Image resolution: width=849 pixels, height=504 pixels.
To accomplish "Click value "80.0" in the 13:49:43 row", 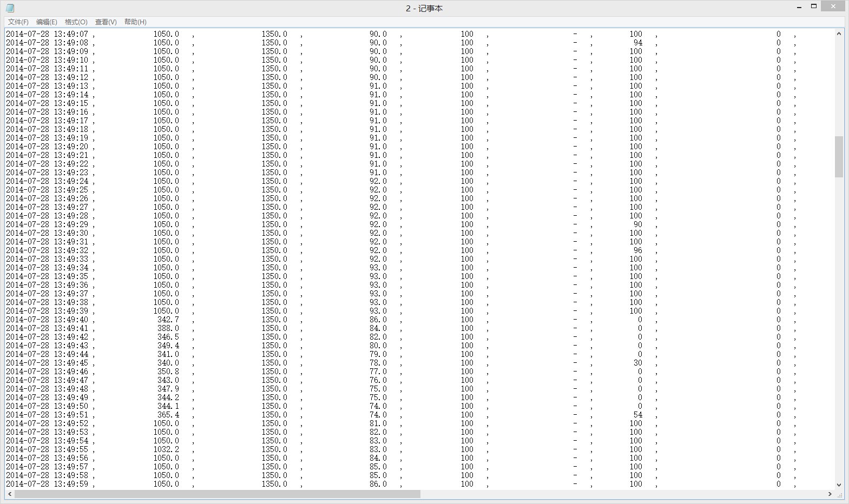I will coord(378,346).
